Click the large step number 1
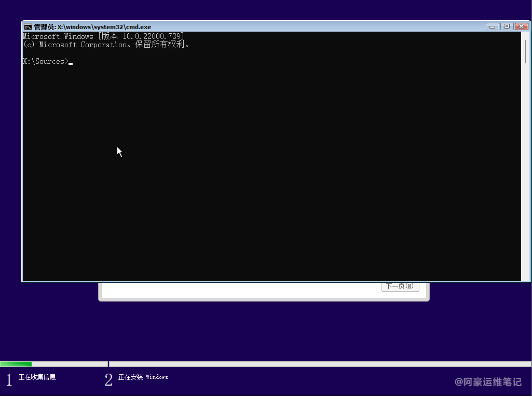The width and height of the screenshot is (532, 396). click(8, 380)
